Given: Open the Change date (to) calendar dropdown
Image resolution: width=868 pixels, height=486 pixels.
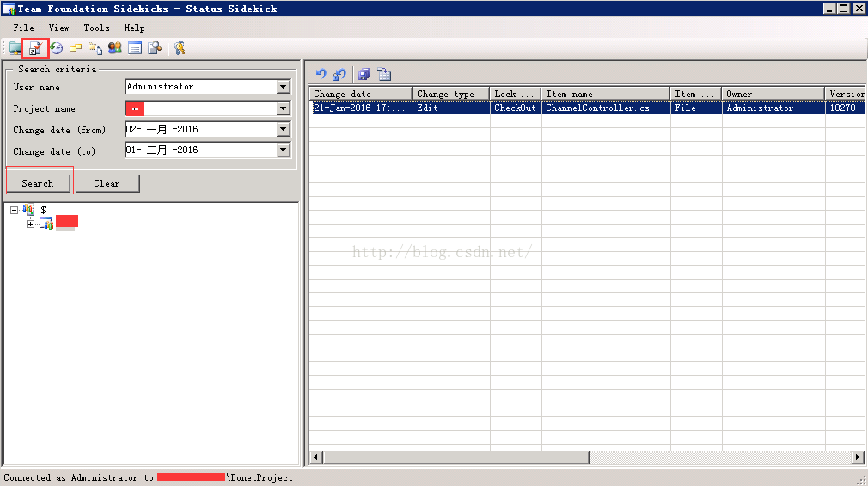Looking at the screenshot, I should [x=284, y=150].
